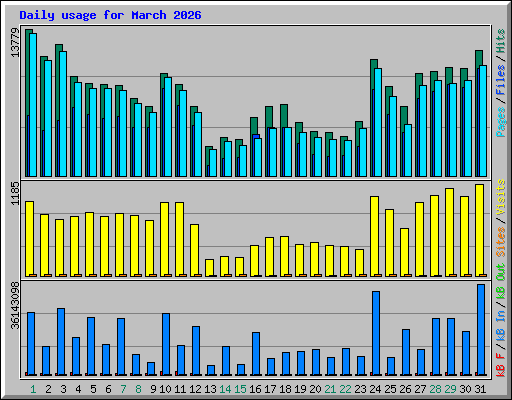Click the 'Visits' legend label

pos(501,198)
